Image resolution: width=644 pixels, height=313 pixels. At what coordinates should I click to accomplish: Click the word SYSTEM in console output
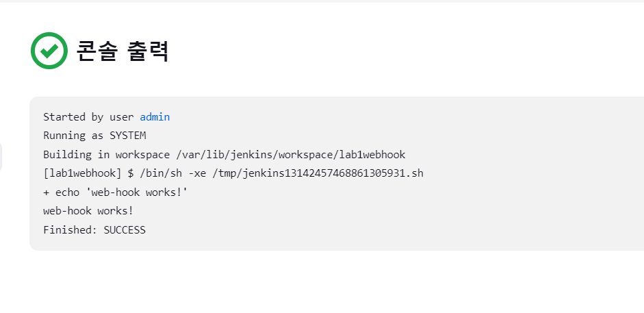(x=128, y=136)
